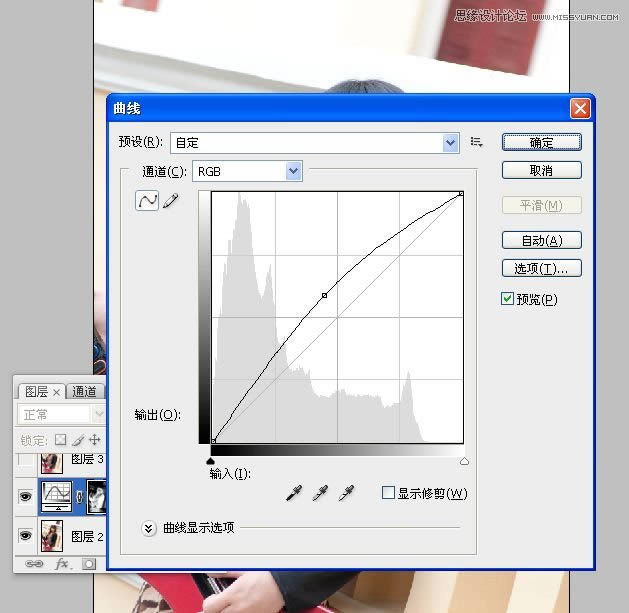The height and width of the screenshot is (613, 629).
Task: Expand the 曲线显示选项 section
Action: [x=150, y=528]
